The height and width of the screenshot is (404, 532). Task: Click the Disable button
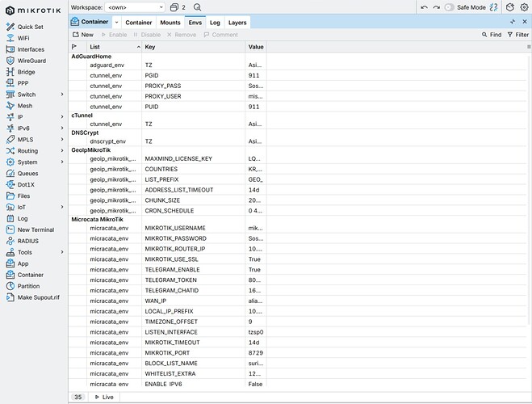[147, 35]
